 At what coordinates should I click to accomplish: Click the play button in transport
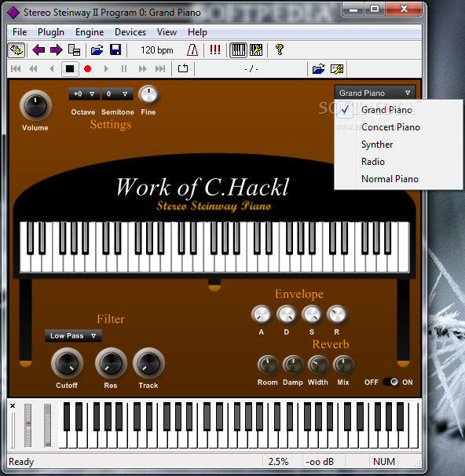tap(106, 69)
